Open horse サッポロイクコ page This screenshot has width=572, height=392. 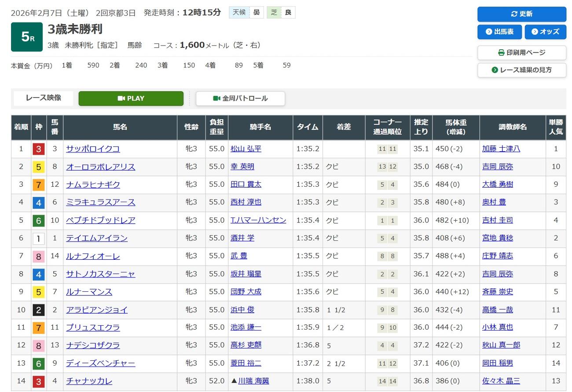pos(93,149)
